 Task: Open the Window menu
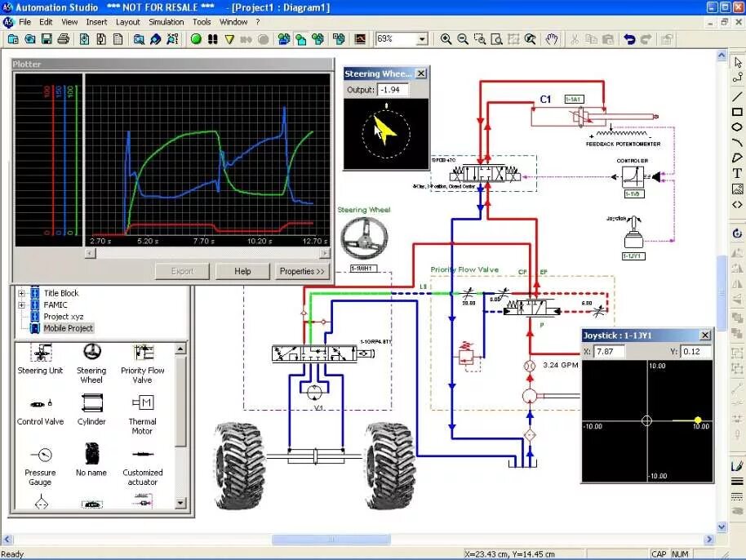point(233,22)
